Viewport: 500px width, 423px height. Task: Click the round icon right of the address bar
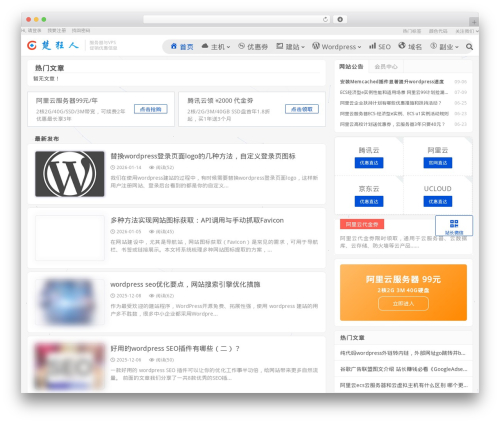340,20
